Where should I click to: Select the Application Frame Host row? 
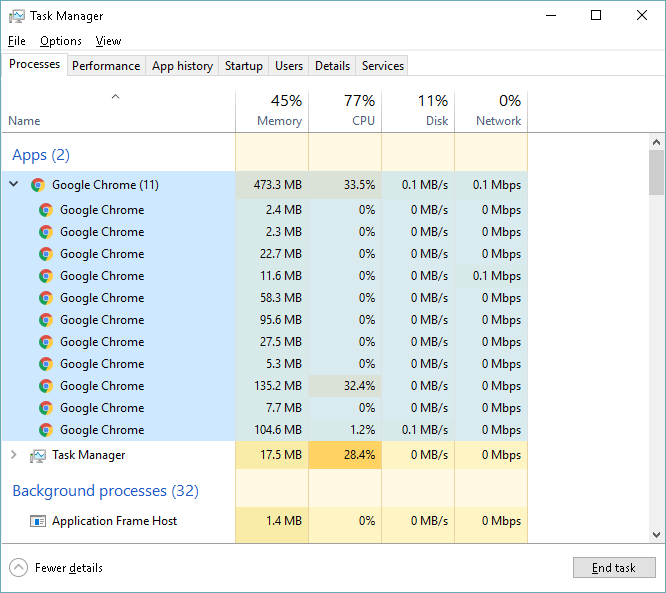(265, 521)
